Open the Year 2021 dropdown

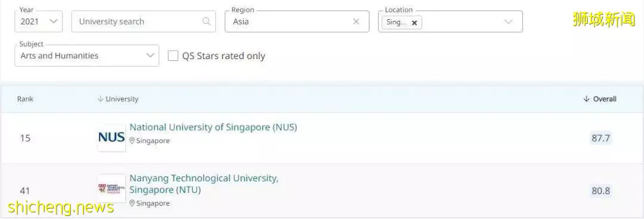(x=39, y=21)
